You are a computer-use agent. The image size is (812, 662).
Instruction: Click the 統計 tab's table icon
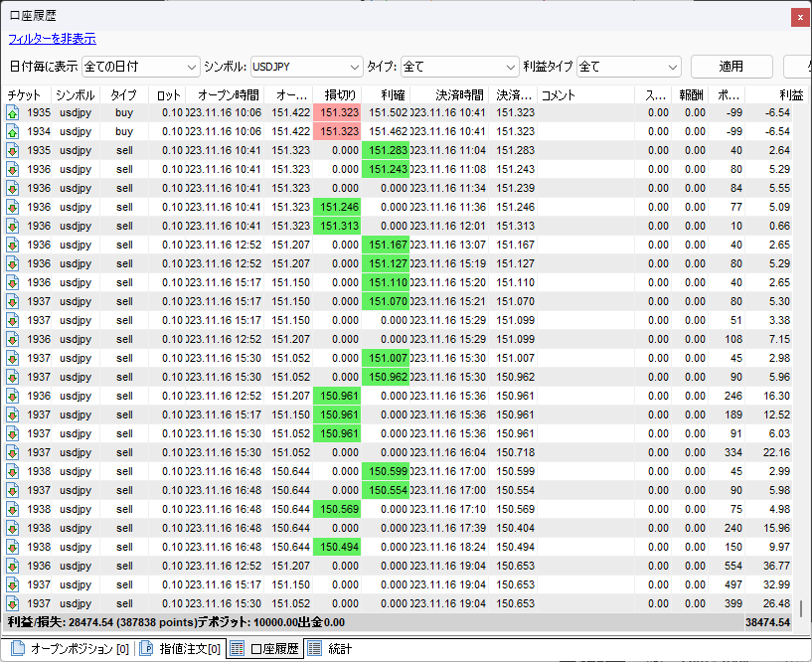pos(314,649)
